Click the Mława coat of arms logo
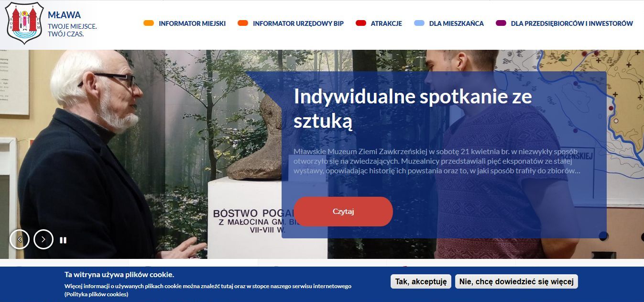 (x=25, y=23)
